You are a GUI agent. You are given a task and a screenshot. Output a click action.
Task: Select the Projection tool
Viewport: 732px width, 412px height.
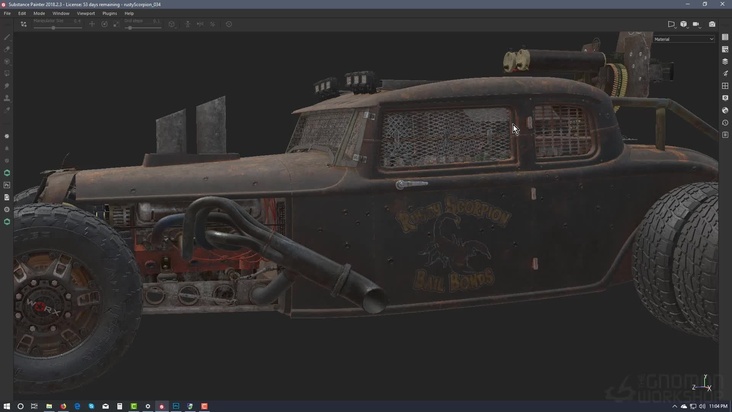[x=7, y=61]
